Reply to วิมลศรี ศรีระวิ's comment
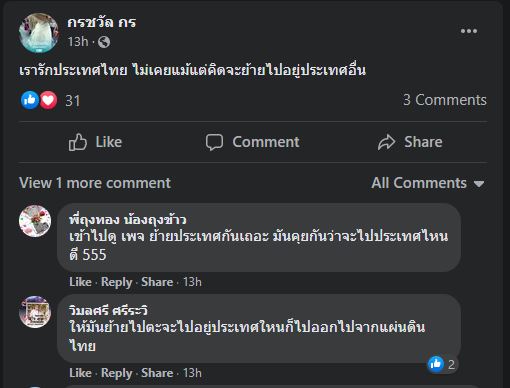 [x=117, y=373]
